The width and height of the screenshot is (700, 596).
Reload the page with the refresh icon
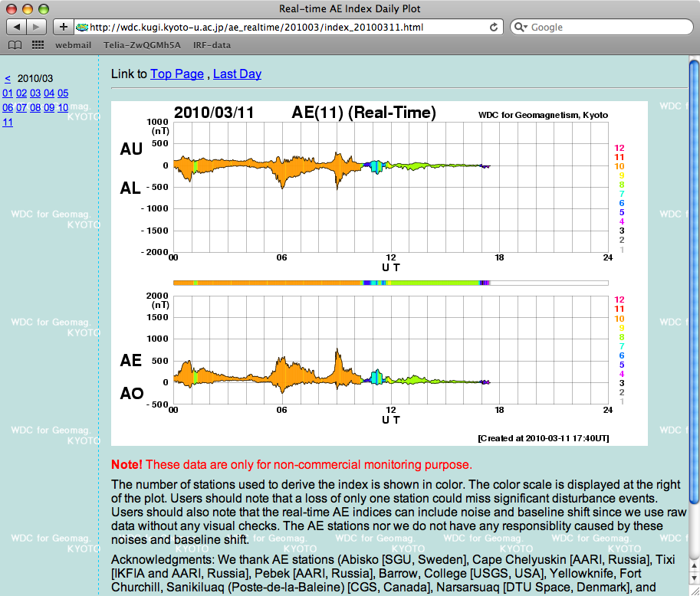495,27
